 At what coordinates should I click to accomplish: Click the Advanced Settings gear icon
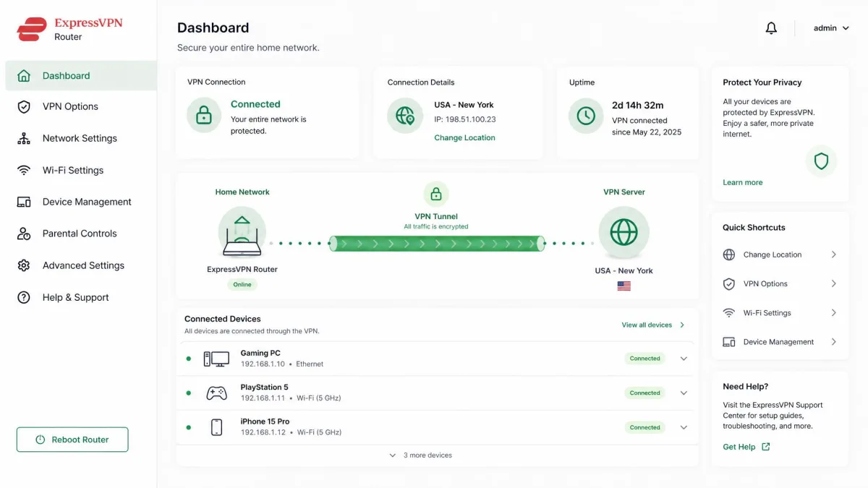[24, 265]
